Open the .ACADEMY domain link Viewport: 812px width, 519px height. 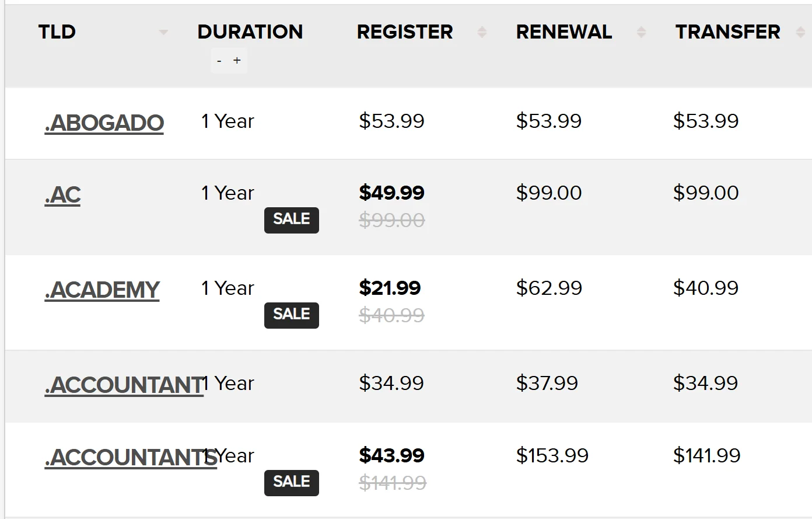(102, 290)
